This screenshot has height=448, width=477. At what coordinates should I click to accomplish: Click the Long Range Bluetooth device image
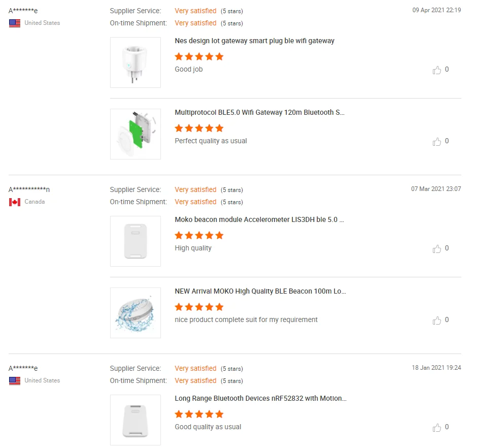tap(135, 420)
